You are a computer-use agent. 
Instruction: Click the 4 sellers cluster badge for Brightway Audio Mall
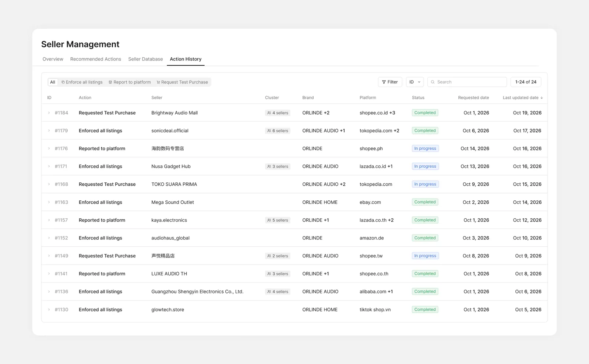[x=278, y=113]
